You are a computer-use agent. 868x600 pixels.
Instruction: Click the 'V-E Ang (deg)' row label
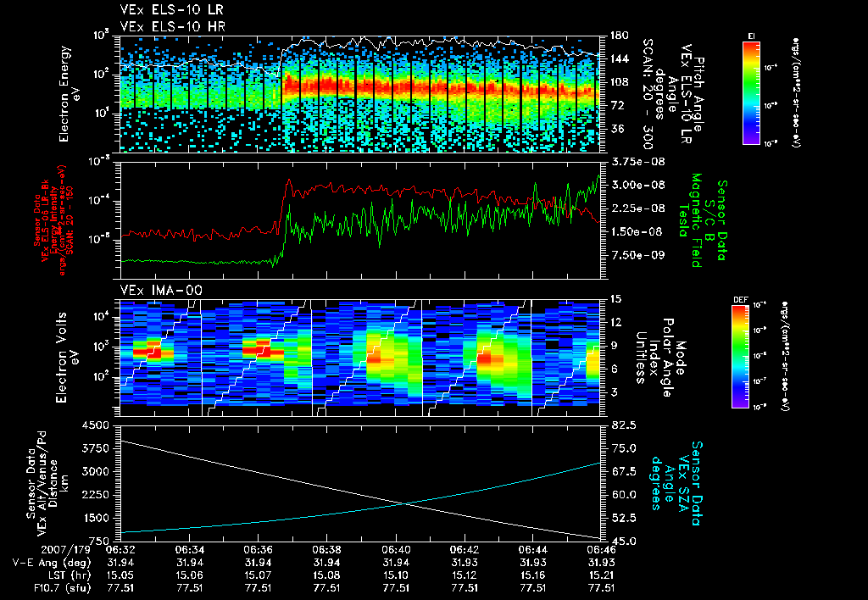pos(52,563)
